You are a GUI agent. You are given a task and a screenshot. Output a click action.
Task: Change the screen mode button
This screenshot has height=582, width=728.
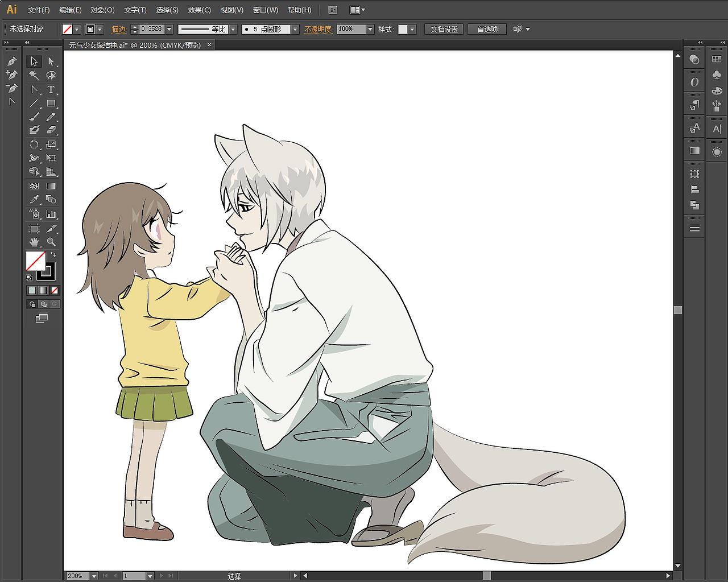coord(42,318)
